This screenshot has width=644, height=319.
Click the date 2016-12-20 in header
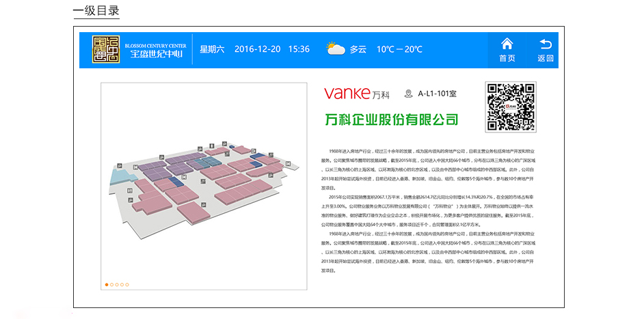[257, 49]
